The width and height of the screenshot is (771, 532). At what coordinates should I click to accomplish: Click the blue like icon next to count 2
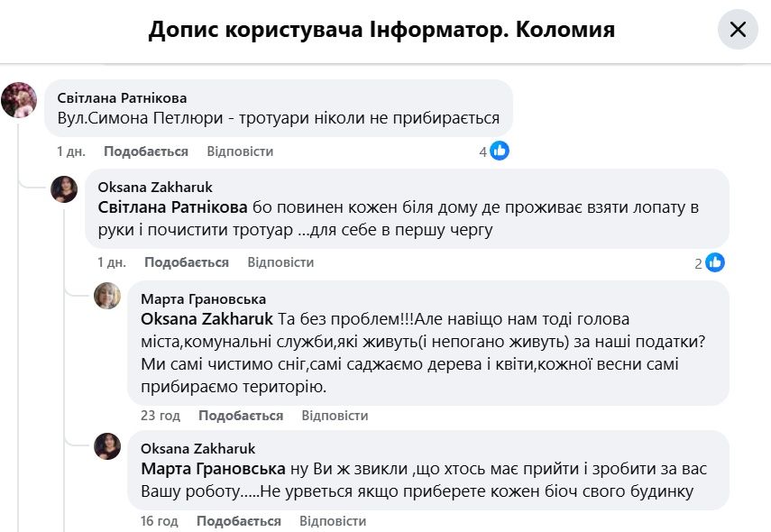tap(715, 261)
